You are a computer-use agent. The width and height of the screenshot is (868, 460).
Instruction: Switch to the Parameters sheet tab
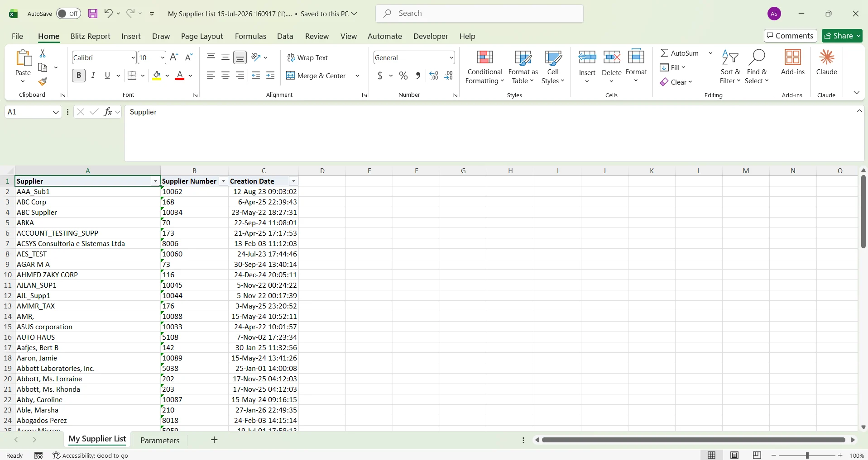[160, 440]
